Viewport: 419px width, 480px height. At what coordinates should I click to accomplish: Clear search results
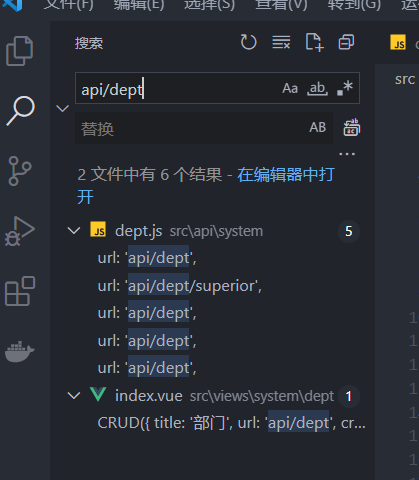(x=281, y=42)
